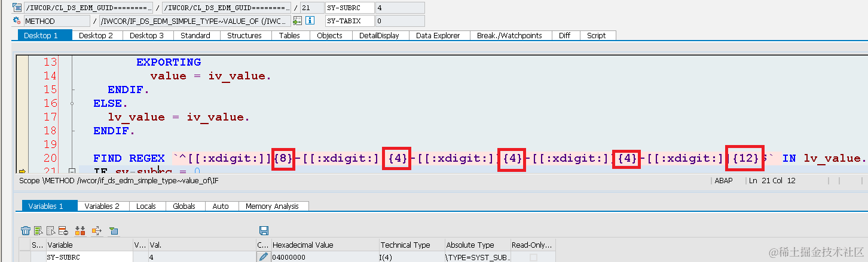This screenshot has height=262, width=868.
Task: Select the Variables 2 tab
Action: pyautogui.click(x=102, y=206)
